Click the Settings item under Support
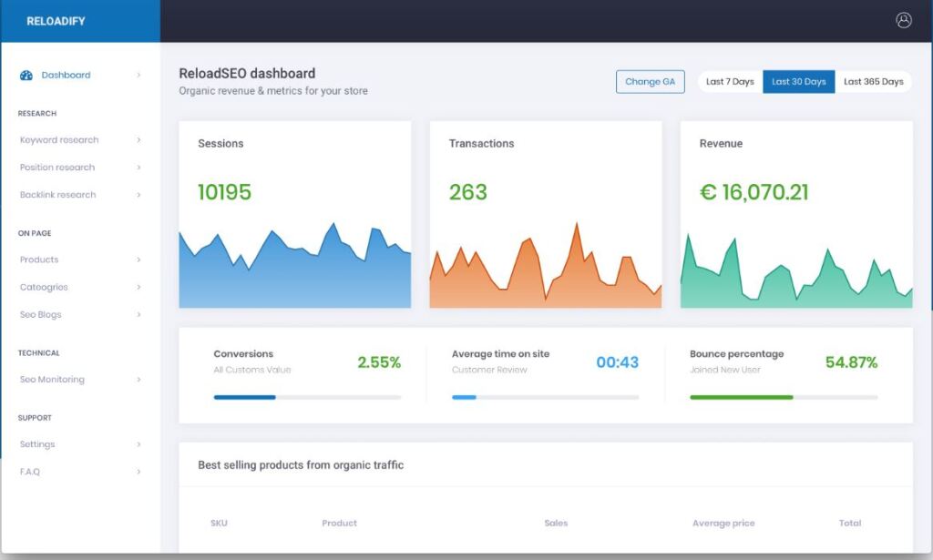This screenshot has width=933, height=560. click(x=37, y=444)
